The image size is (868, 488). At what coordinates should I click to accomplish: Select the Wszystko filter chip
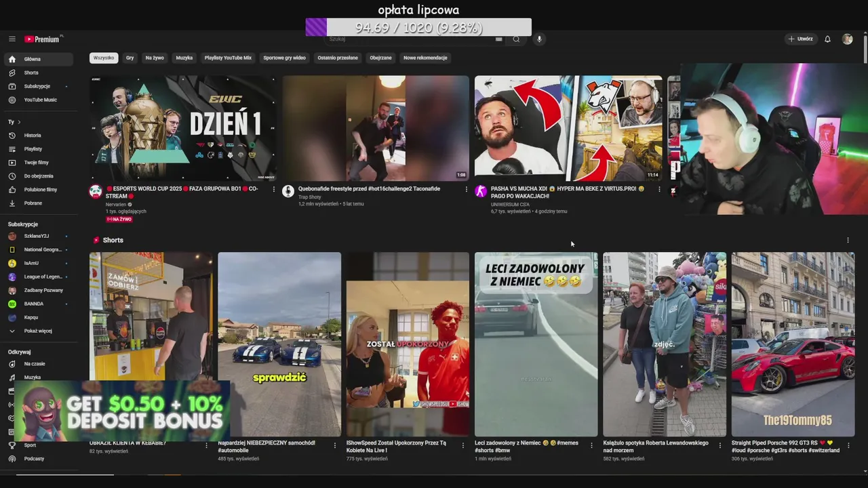(x=104, y=58)
